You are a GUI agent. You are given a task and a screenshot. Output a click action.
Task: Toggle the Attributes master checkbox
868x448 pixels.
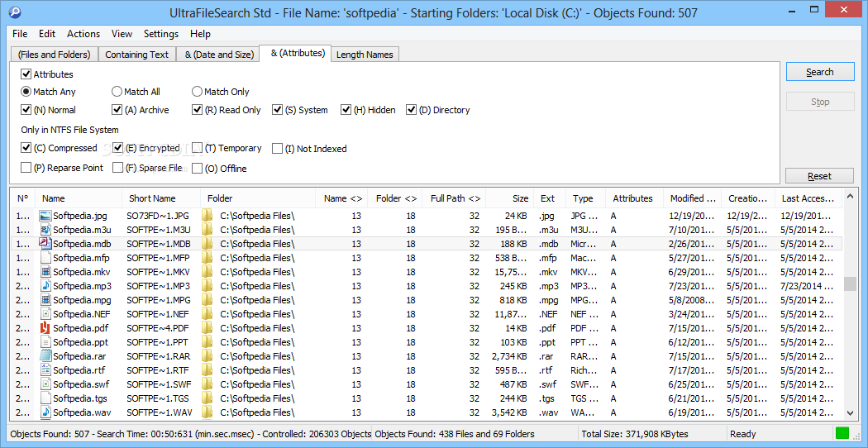26,74
